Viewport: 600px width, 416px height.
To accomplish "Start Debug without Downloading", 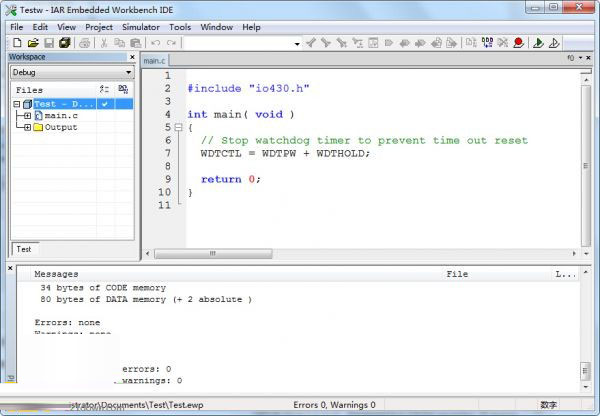I will [x=554, y=43].
